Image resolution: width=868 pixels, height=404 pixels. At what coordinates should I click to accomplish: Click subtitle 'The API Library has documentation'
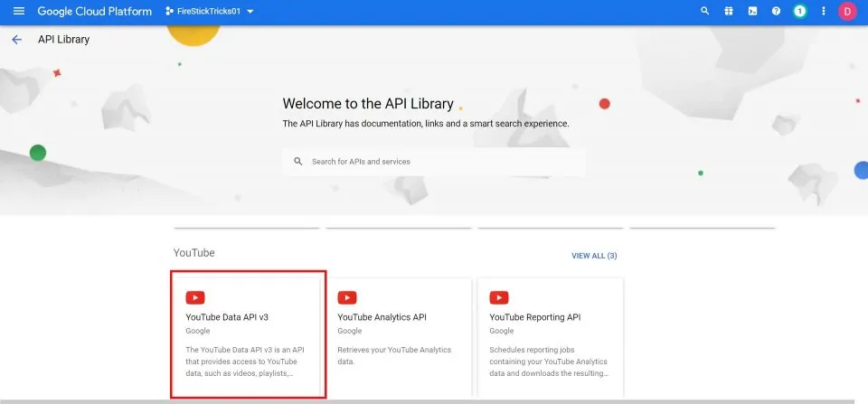[426, 124]
